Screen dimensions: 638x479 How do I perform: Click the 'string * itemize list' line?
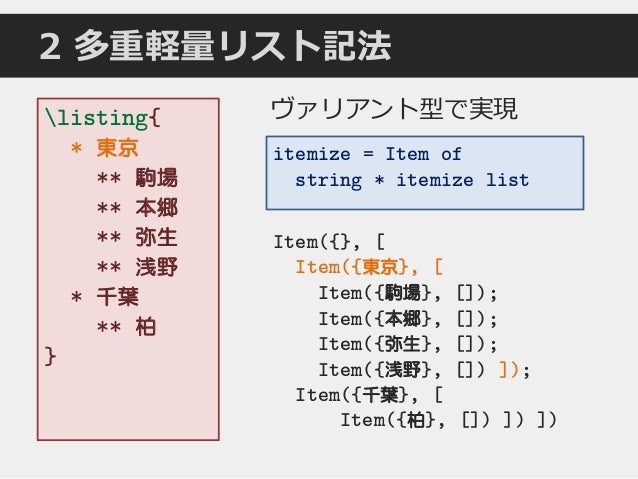coord(412,180)
